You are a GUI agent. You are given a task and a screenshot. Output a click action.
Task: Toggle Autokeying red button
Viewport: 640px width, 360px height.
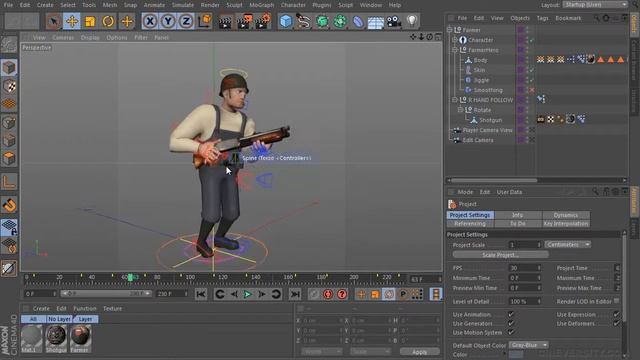click(x=328, y=294)
